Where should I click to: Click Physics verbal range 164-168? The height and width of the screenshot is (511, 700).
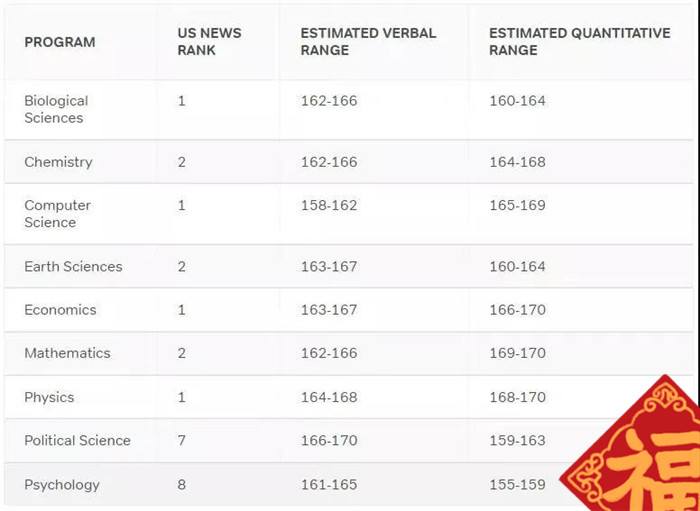pyautogui.click(x=329, y=397)
